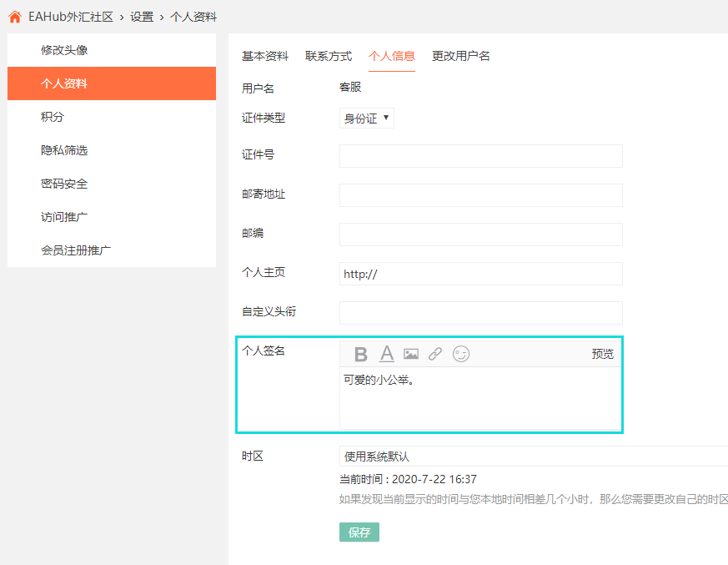Open the 证件类型 dropdown showing 身份证
Screen dimensions: 728x565
point(368,118)
